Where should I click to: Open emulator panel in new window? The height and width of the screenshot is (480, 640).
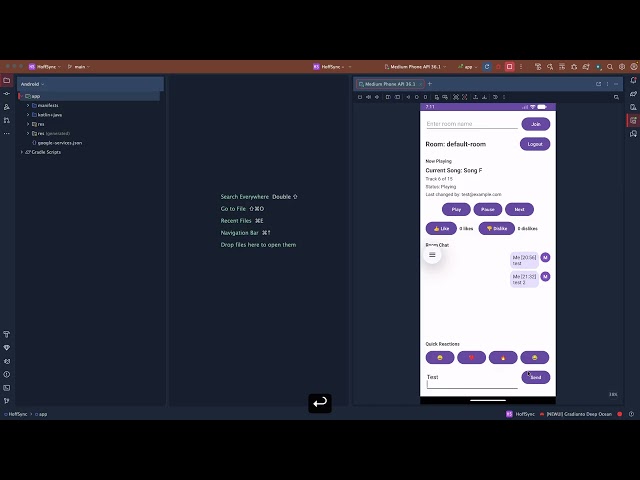tap(598, 84)
